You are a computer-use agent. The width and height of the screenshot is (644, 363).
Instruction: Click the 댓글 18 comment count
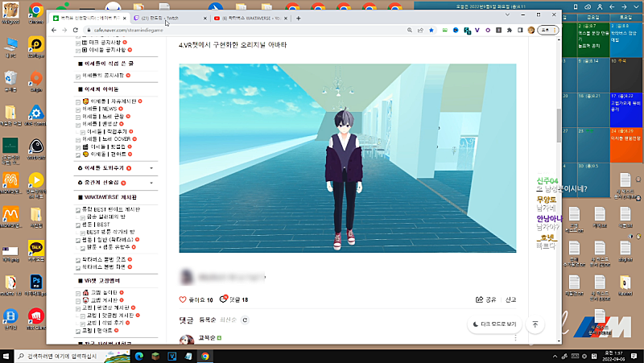tap(233, 299)
